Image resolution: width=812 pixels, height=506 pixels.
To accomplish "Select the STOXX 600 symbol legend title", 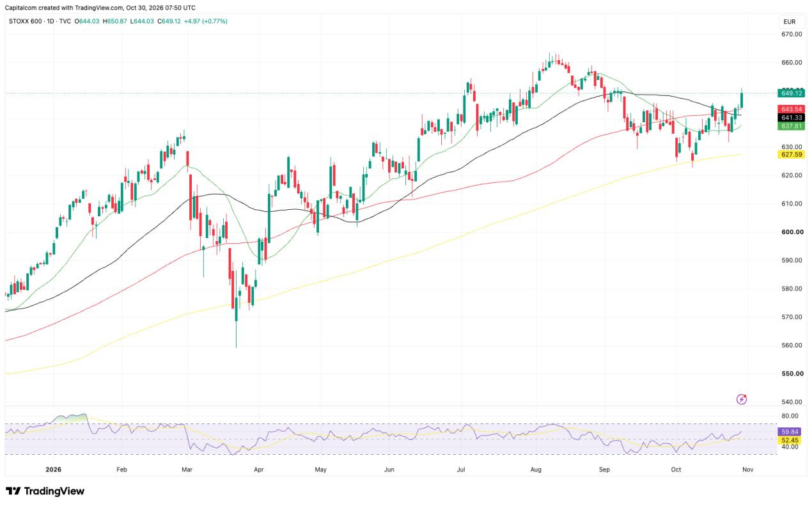I will coord(26,21).
